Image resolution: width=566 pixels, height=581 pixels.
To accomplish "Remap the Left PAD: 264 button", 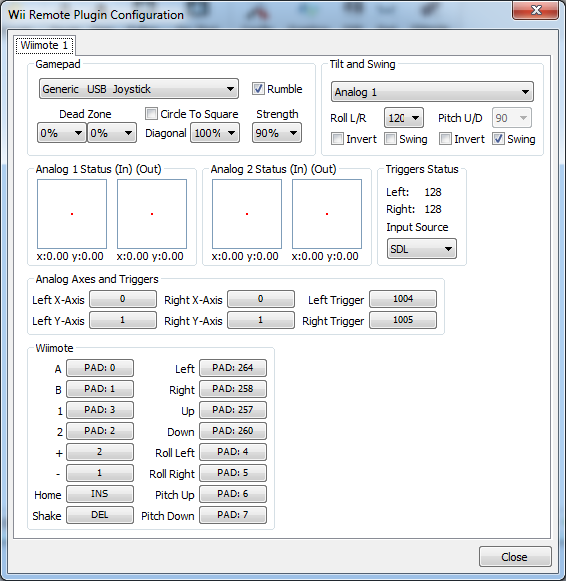I will [233, 368].
